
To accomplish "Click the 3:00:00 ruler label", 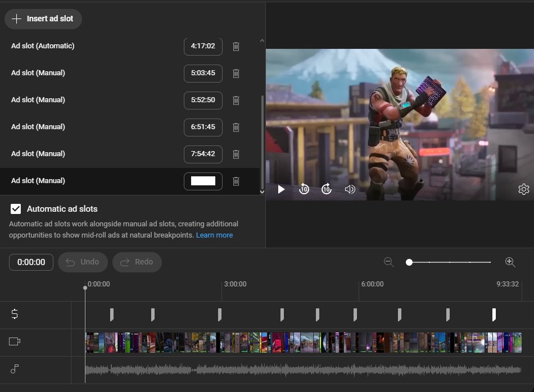I will (x=236, y=284).
